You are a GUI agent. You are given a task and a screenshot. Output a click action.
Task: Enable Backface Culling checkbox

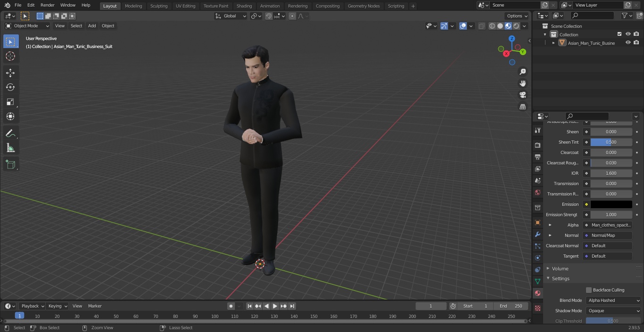pos(589,290)
